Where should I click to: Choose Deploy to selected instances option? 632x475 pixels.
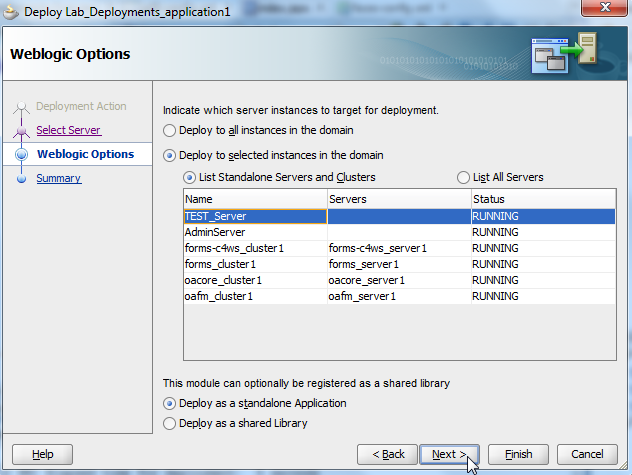tap(170, 155)
